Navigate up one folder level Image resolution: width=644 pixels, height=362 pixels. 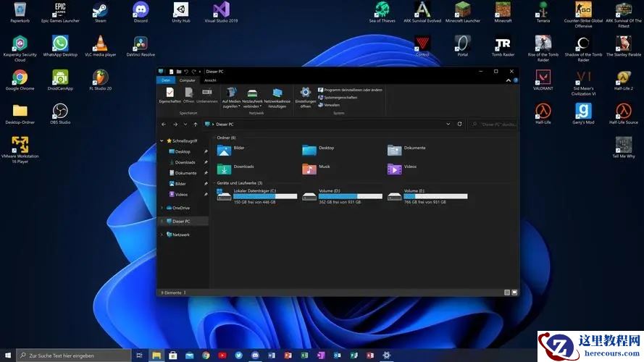point(196,125)
